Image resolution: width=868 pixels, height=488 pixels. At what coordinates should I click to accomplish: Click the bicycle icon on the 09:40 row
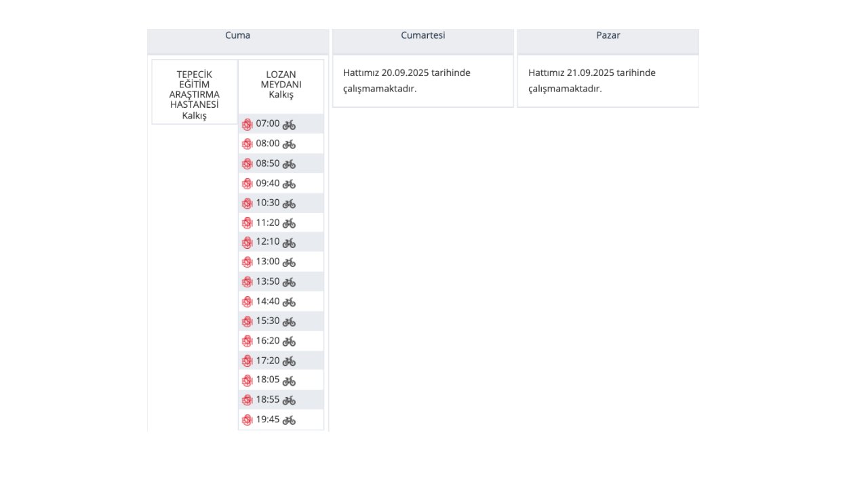(x=289, y=184)
